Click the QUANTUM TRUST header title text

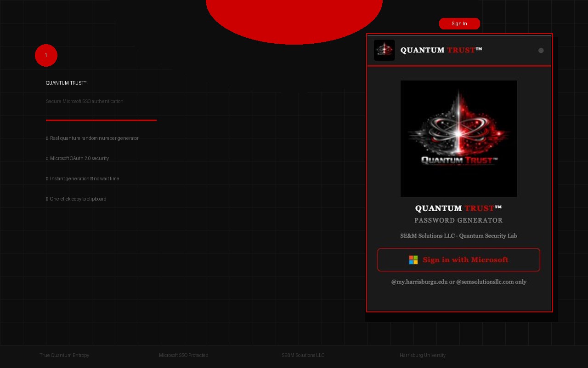[441, 50]
